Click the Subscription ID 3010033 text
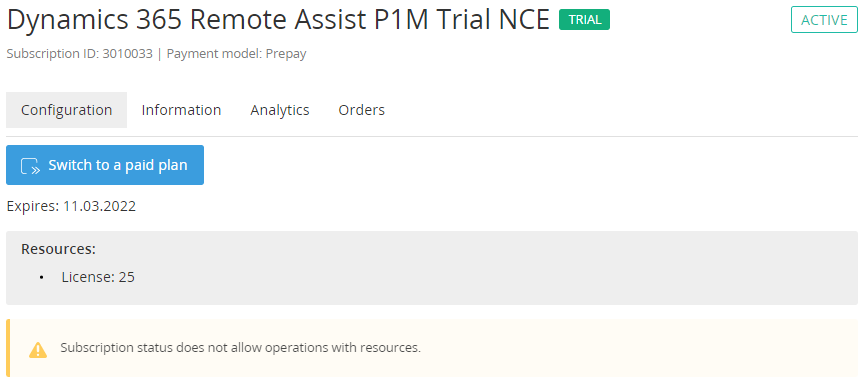Viewport: 867px width, 384px height. click(x=80, y=54)
